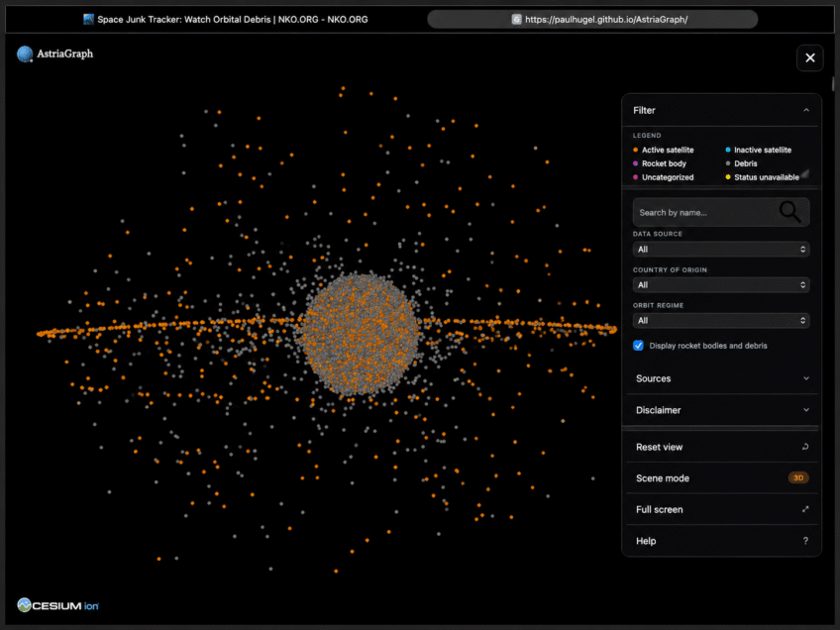Click the Reset view rotate icon
This screenshot has width=840, height=630.
coord(805,447)
